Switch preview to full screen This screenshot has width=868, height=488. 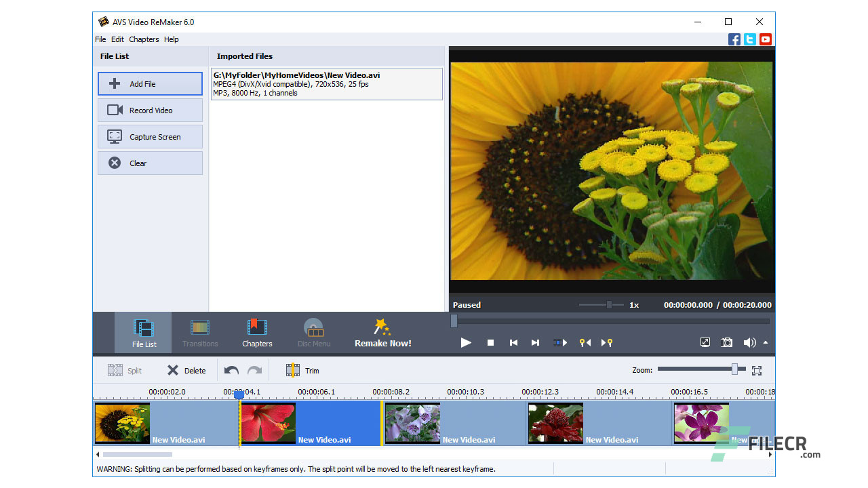coord(705,343)
